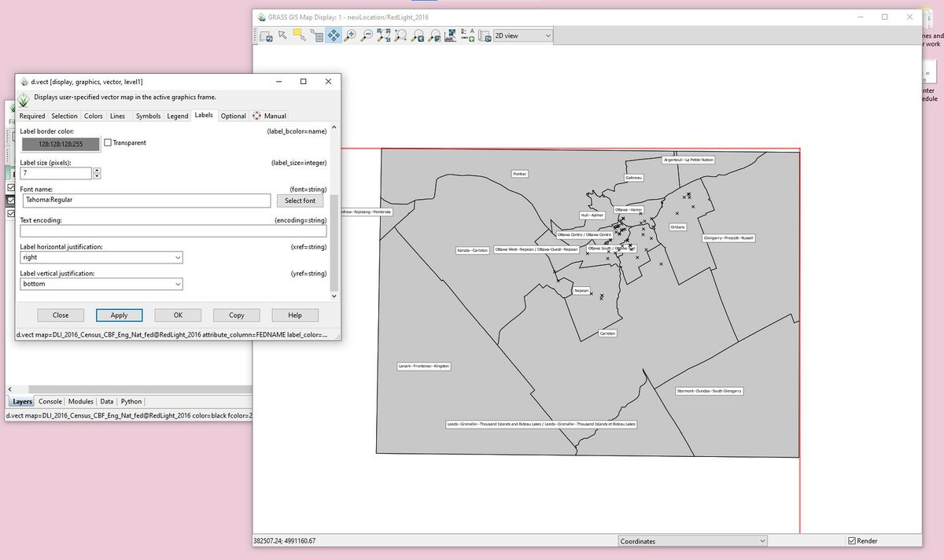This screenshot has width=944, height=560.
Task: Open the Label horizontal justification dropdown
Action: tap(101, 257)
